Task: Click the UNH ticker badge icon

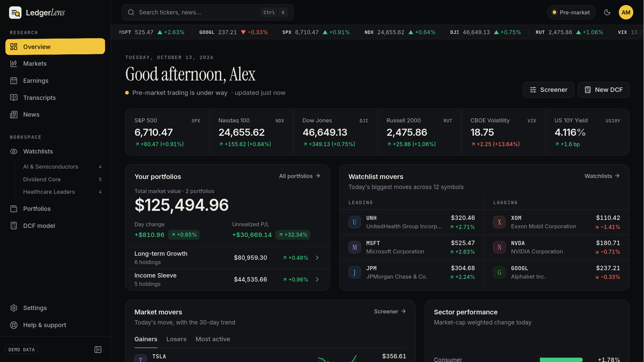Action: (x=355, y=222)
